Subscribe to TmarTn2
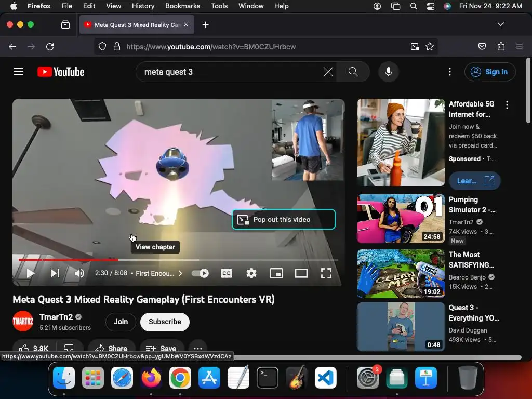Screen dimensions: 532x399 point(165,322)
